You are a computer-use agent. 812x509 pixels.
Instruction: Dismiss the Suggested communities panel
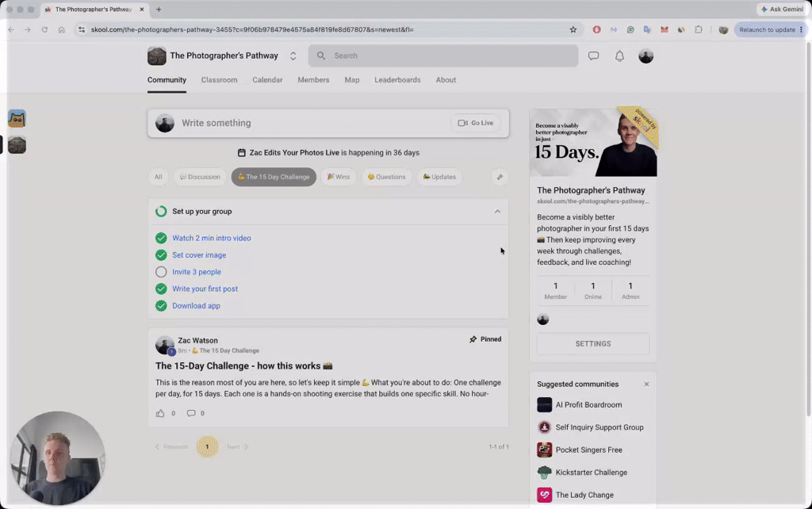[646, 385]
